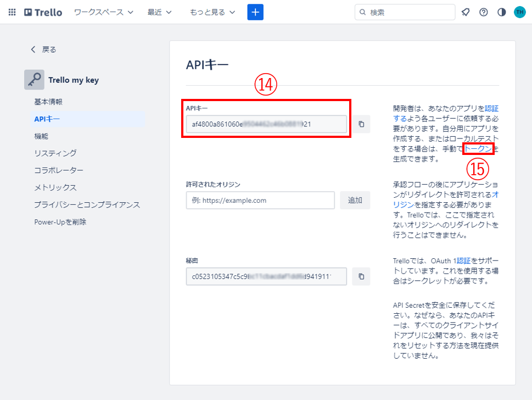This screenshot has width=532, height=400.
Task: Open メトリックス from the sidebar
Action: pos(51,187)
